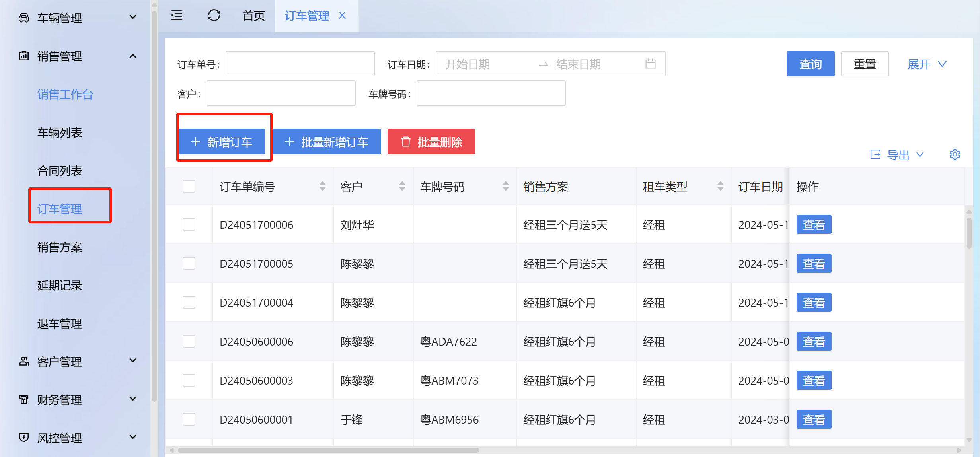Click the export icon labeled 导出
Image resolution: width=980 pixels, height=457 pixels.
875,154
